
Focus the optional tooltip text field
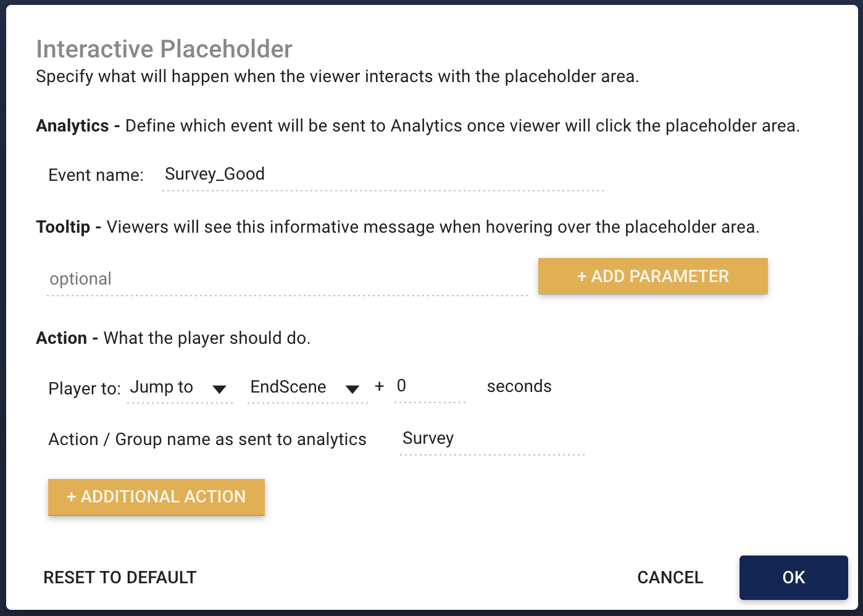pyautogui.click(x=286, y=279)
